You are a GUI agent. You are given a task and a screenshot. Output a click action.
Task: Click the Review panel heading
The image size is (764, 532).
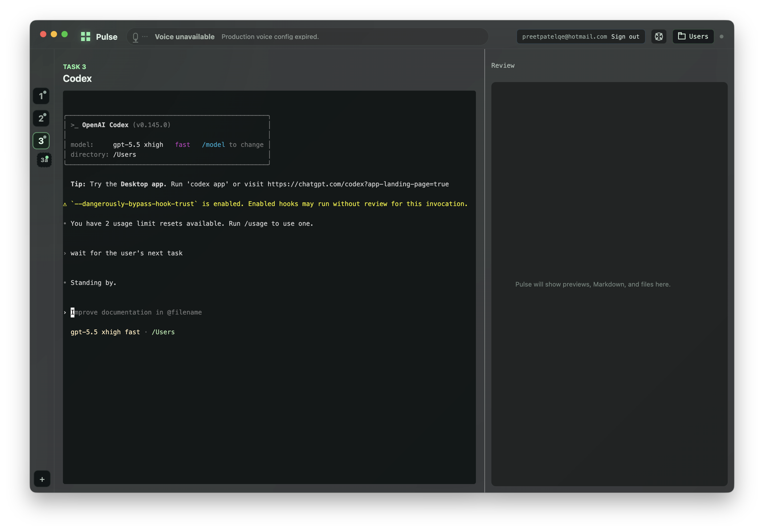click(503, 66)
